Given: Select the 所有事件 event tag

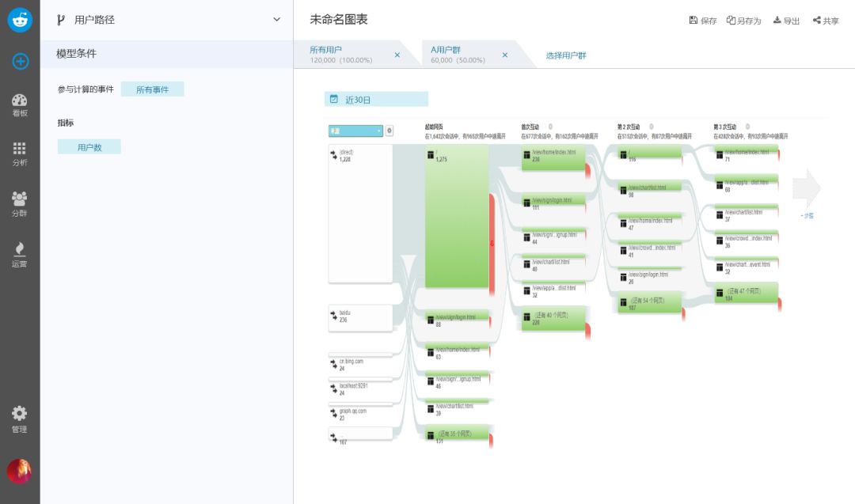Looking at the screenshot, I should coord(153,89).
